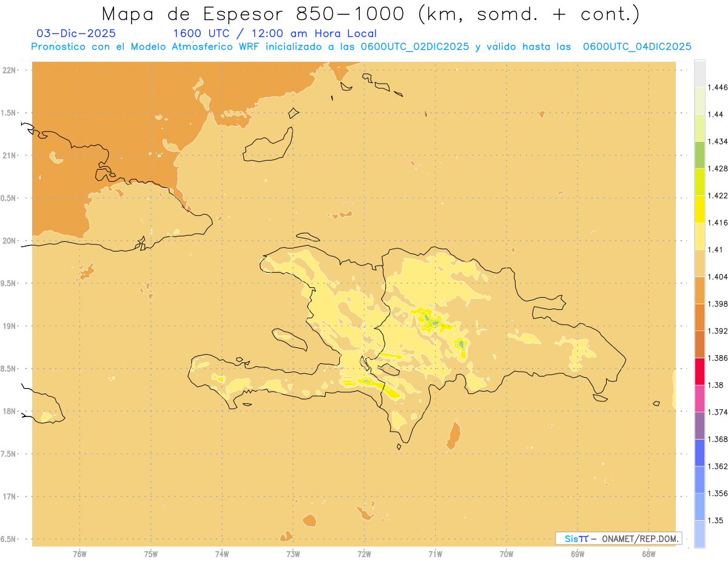Click legend value '1.434'

pos(719,141)
